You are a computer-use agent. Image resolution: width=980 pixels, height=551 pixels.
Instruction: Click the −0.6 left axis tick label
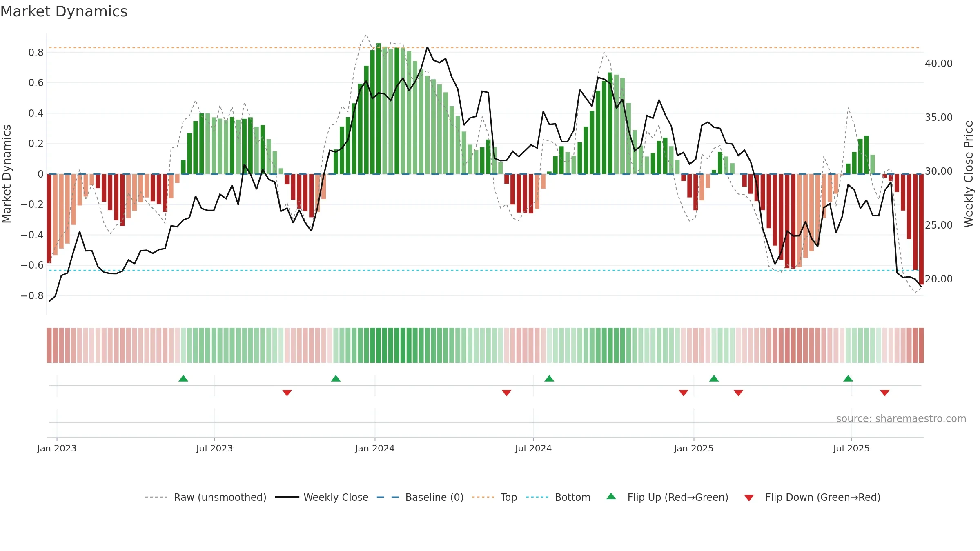click(x=32, y=265)
